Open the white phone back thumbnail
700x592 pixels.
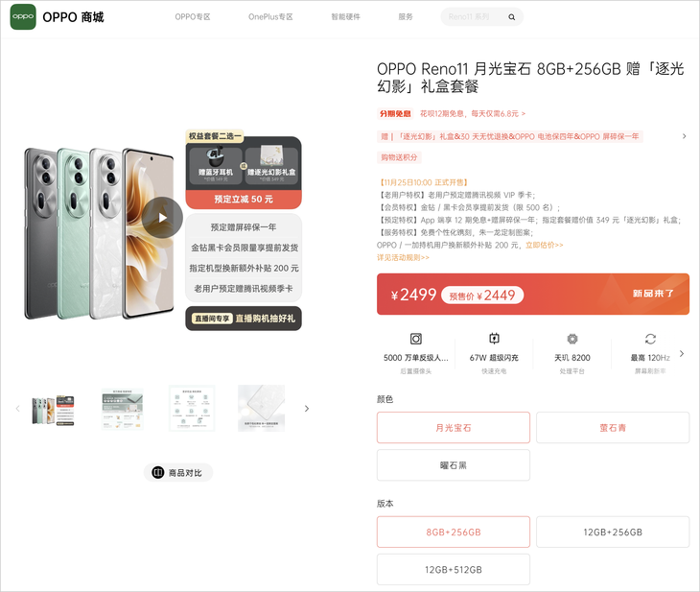click(262, 409)
